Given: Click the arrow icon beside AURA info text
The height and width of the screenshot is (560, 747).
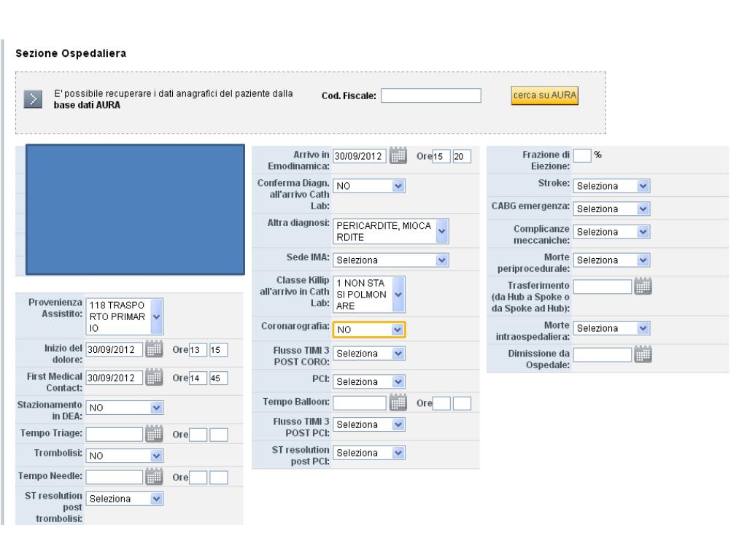Looking at the screenshot, I should [33, 99].
